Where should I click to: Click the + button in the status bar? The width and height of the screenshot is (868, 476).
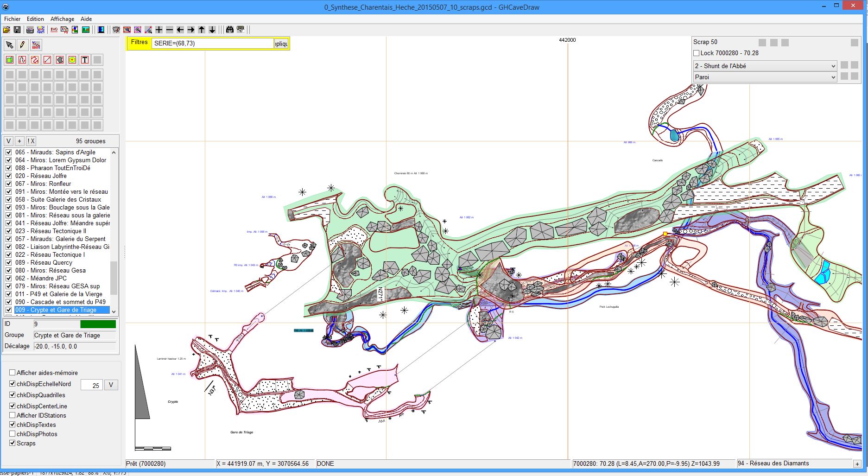(x=858, y=464)
